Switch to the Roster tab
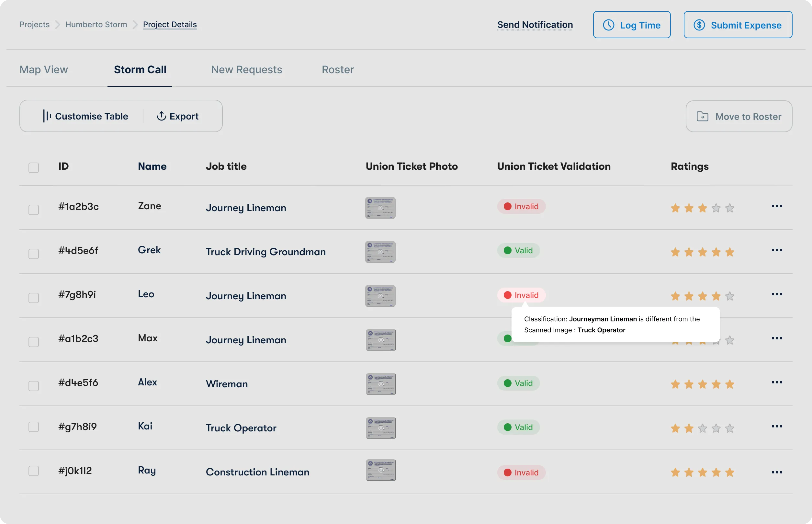Viewport: 812px width, 524px height. [337, 70]
